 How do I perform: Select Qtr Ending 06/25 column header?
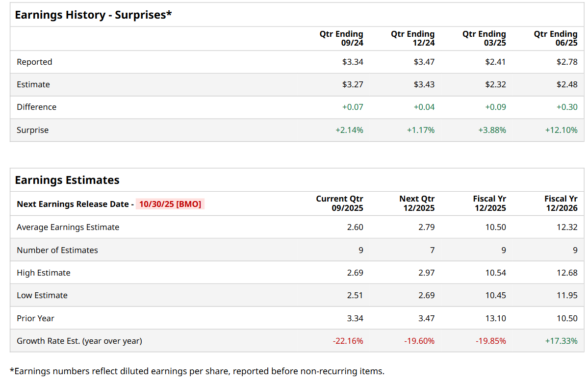(556, 38)
